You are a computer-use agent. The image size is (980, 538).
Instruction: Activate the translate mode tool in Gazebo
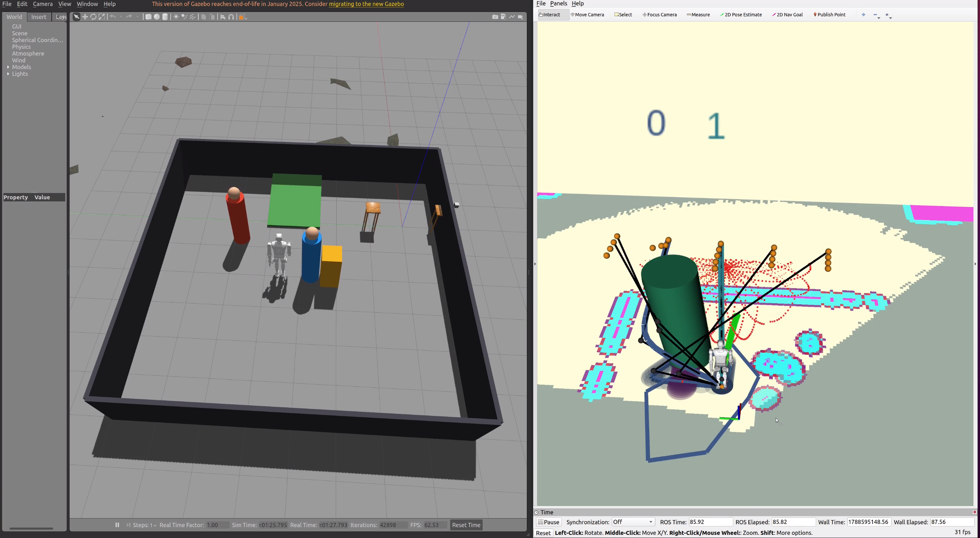[x=85, y=17]
